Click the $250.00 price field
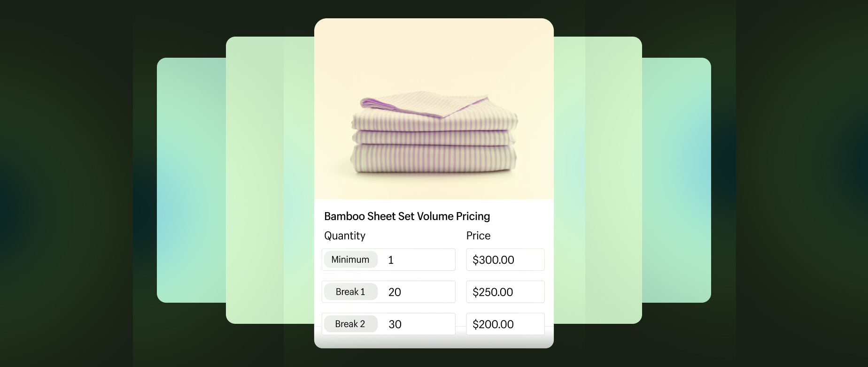This screenshot has width=868, height=367. coord(505,291)
